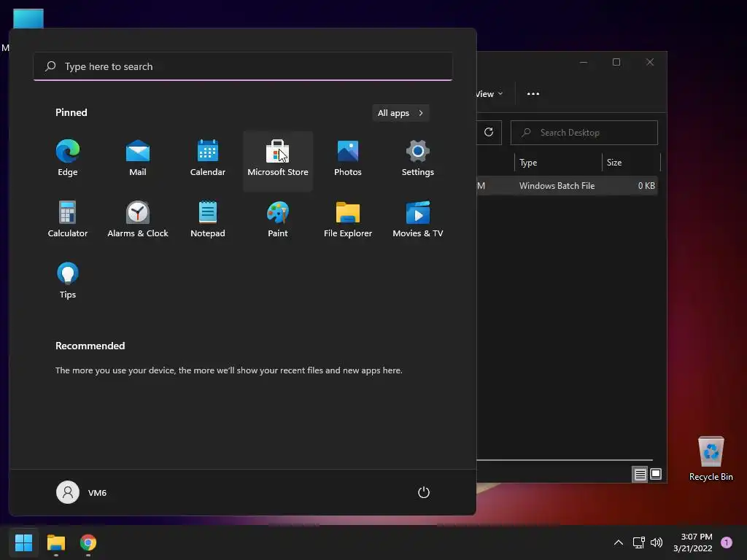
Task: Click the power button in Start menu
Action: click(424, 492)
